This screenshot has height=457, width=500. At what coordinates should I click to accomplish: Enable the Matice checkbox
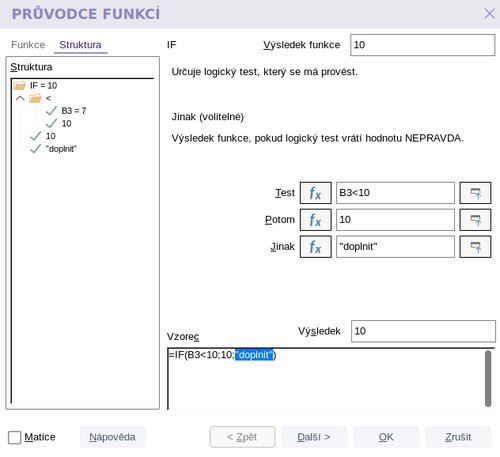[x=15, y=437]
